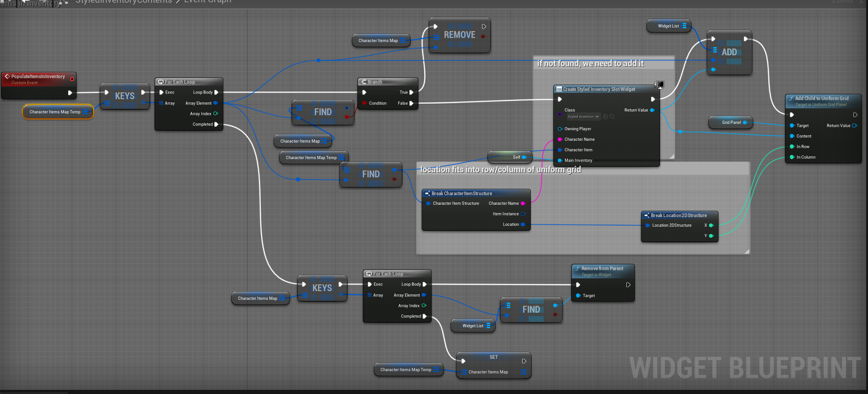Click the Branch node header
The width and height of the screenshot is (868, 394).
pyautogui.click(x=387, y=82)
